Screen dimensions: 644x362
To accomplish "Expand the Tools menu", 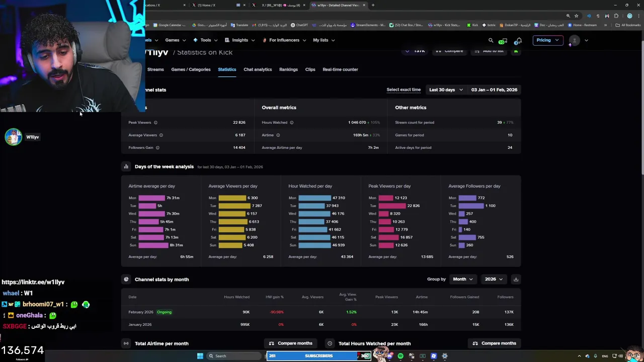I will [x=205, y=40].
